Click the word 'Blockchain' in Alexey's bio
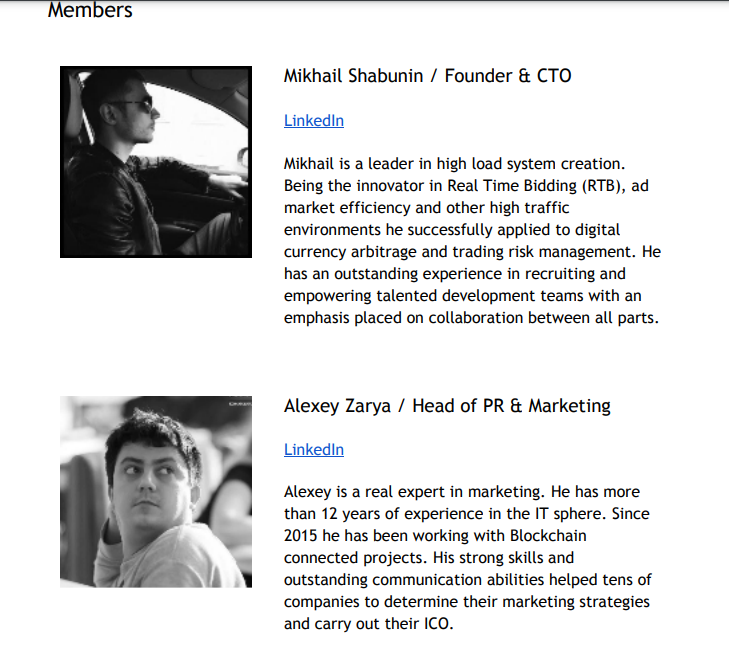 point(548,536)
